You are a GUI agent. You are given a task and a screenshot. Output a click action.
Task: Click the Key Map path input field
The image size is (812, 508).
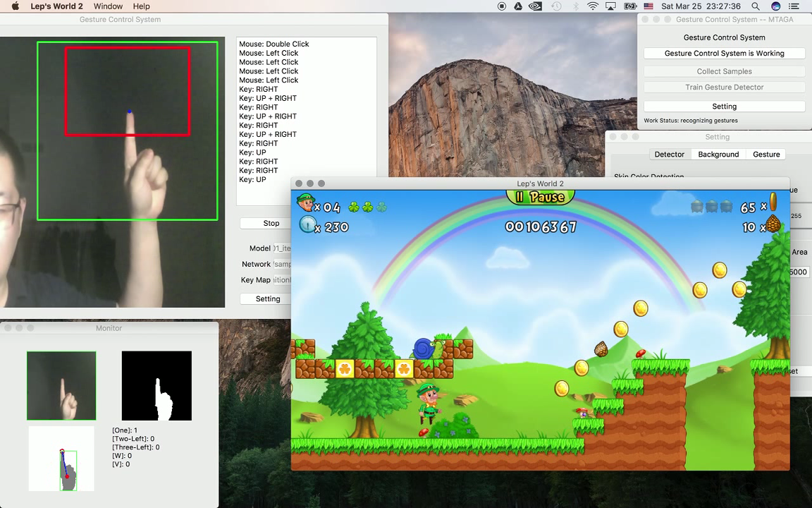(x=282, y=280)
